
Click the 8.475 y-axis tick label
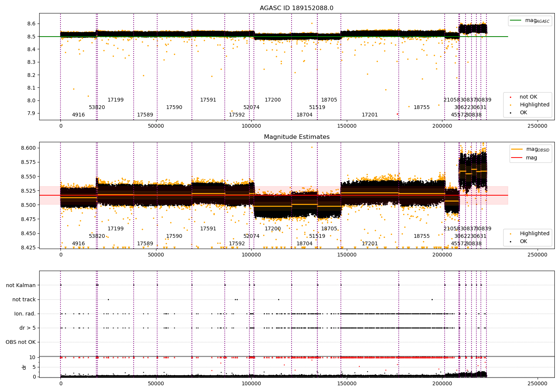click(28, 219)
